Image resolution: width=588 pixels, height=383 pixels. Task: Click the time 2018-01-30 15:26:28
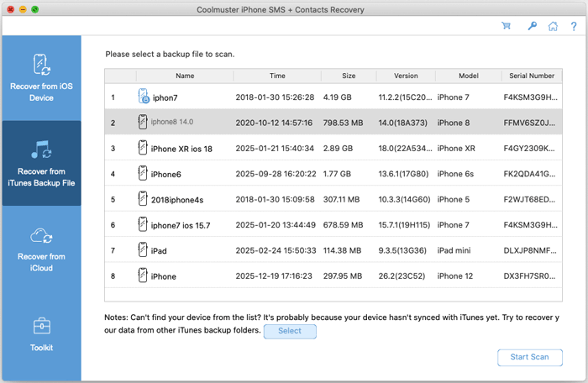tap(275, 97)
